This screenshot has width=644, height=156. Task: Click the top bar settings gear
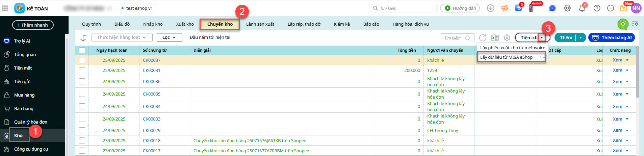(x=567, y=8)
